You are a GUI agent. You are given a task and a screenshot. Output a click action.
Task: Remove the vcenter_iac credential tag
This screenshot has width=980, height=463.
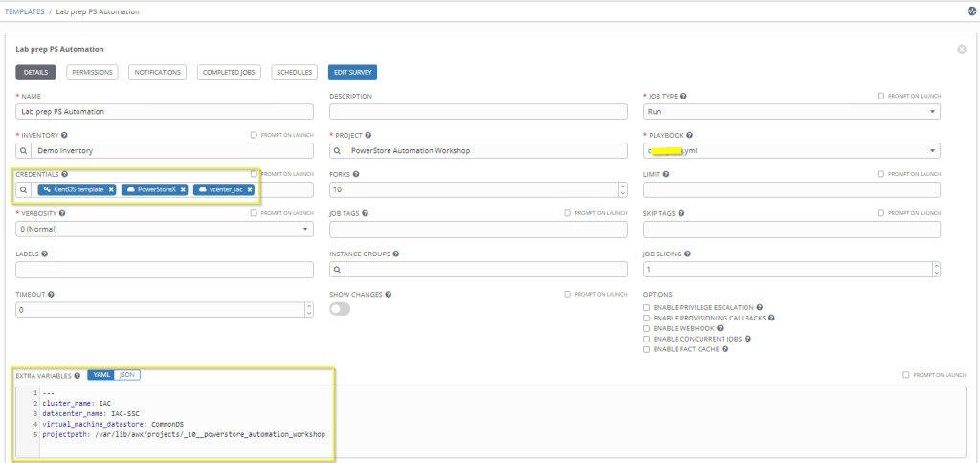click(249, 190)
